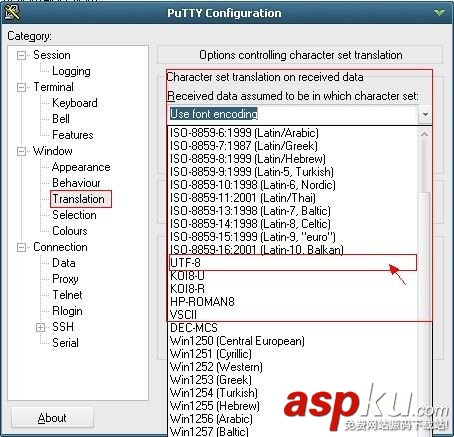Choose ISO-8859-14:1998 (Latin-8, Celtic)
The width and height of the screenshot is (454, 437).
[x=293, y=224]
